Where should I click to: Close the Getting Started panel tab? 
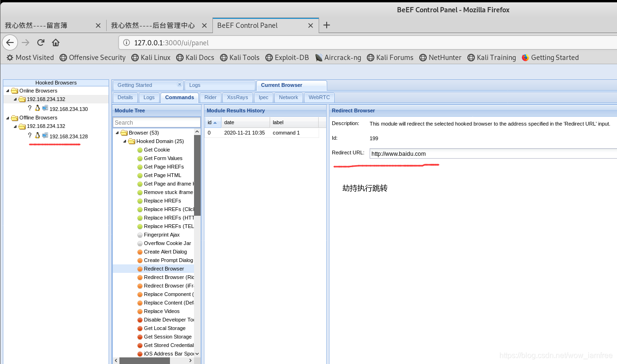(x=179, y=85)
